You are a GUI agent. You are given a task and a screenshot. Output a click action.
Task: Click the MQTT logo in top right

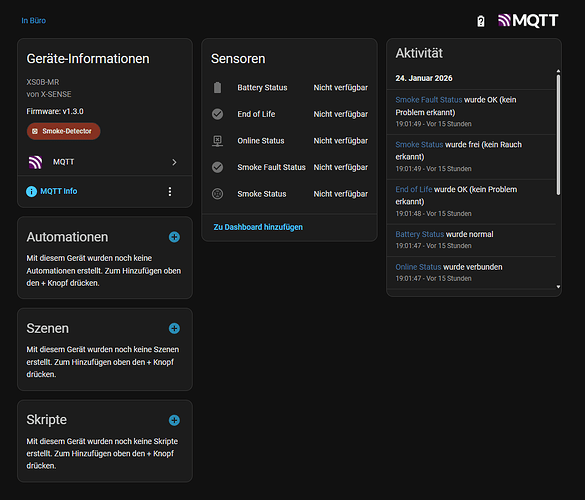528,21
